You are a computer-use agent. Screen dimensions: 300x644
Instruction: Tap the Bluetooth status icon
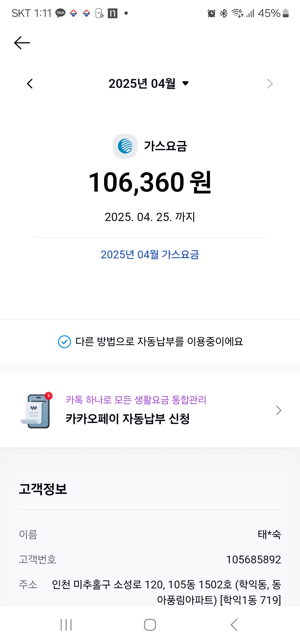pyautogui.click(x=224, y=13)
